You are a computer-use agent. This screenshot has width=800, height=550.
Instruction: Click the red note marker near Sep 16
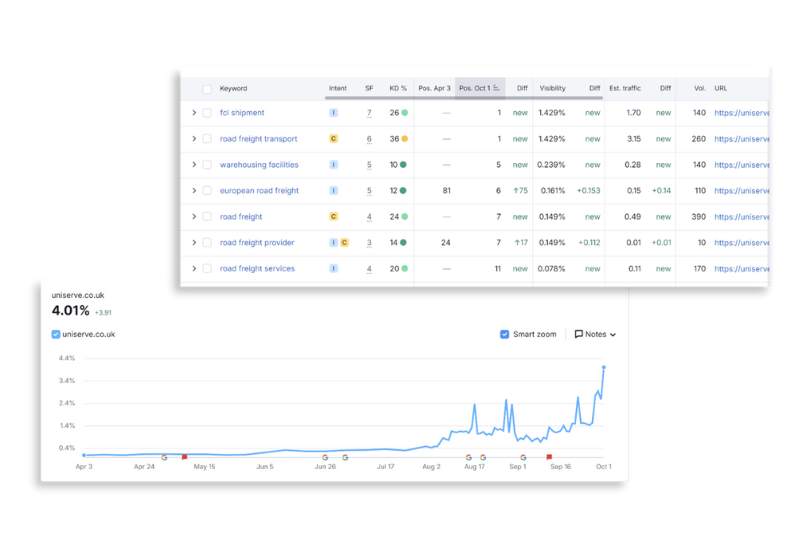(x=549, y=457)
